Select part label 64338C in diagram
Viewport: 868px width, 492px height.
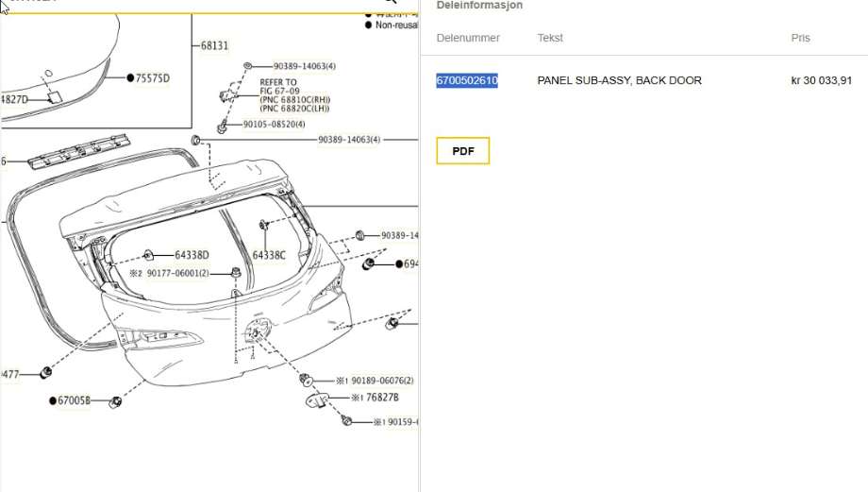(269, 255)
